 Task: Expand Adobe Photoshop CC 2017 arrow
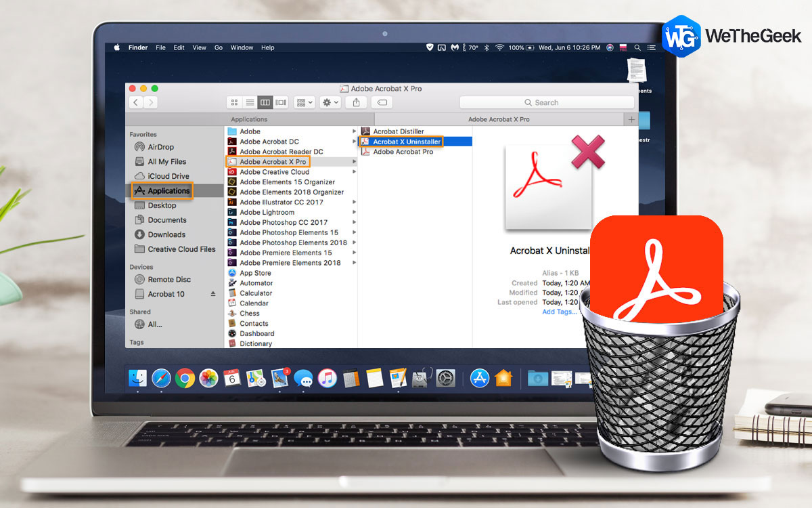pyautogui.click(x=354, y=222)
